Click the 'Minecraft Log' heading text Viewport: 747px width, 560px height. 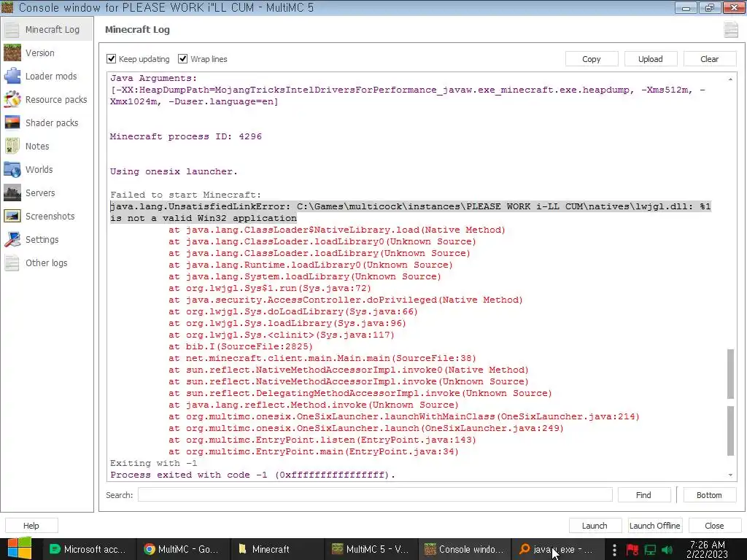click(x=137, y=29)
